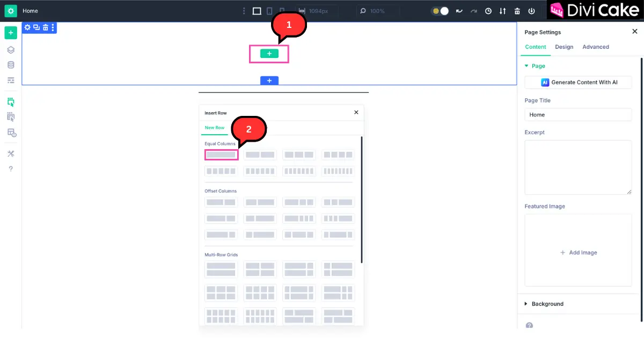Screen dimensions: 644x338
Task: Switch to desktop view icon
Action: click(x=257, y=11)
